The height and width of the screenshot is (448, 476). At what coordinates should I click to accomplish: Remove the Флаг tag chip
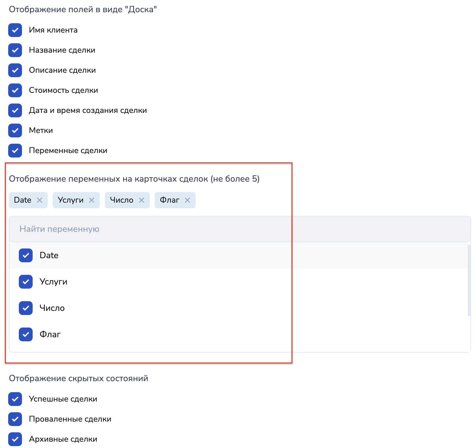coord(187,200)
